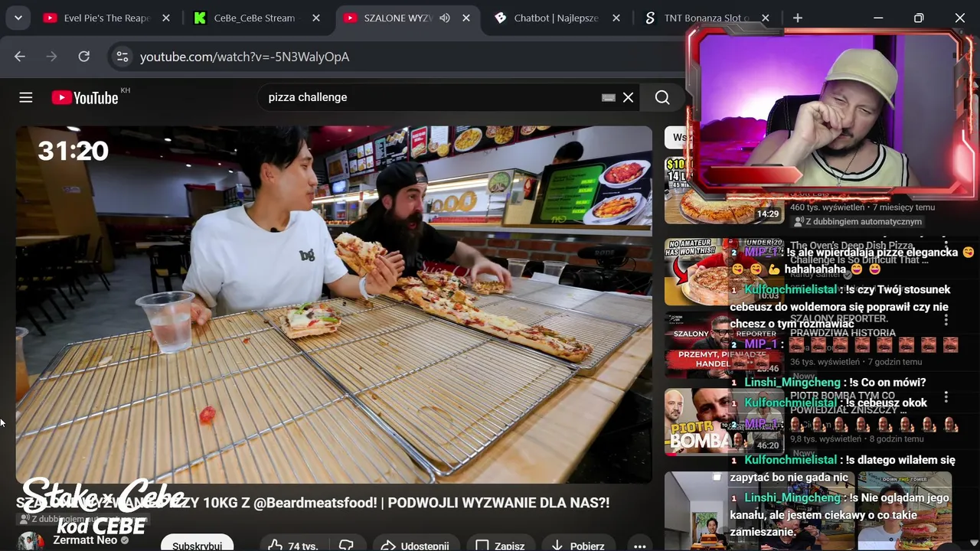Download video using Pobierz button
This screenshot has width=980, height=551.
pyautogui.click(x=578, y=546)
